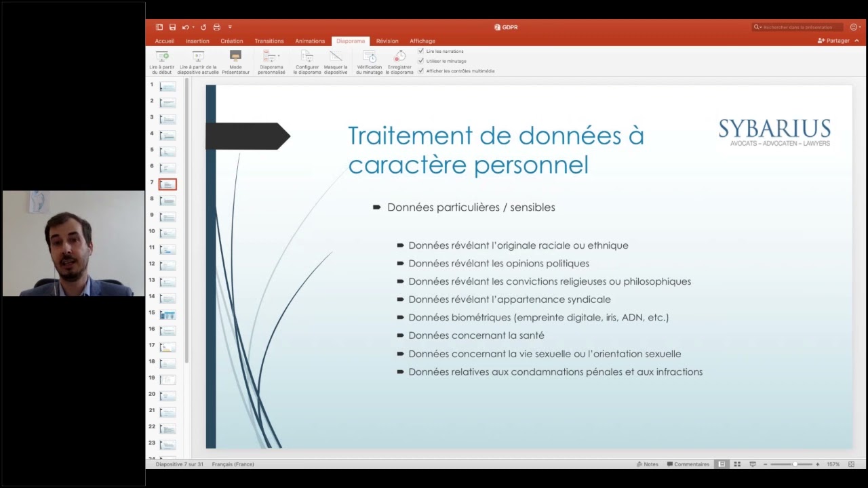This screenshot has height=488, width=868.
Task: Toggle the Notes pane
Action: 648,464
